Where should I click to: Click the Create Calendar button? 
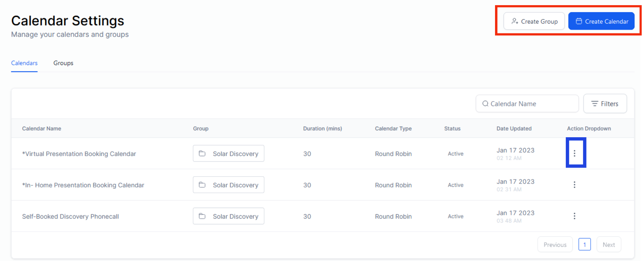click(x=601, y=21)
